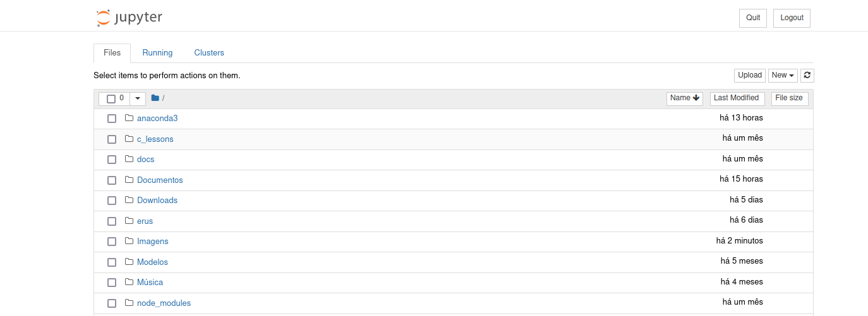This screenshot has height=316, width=868.
Task: Switch to the Running tab
Action: [x=157, y=53]
